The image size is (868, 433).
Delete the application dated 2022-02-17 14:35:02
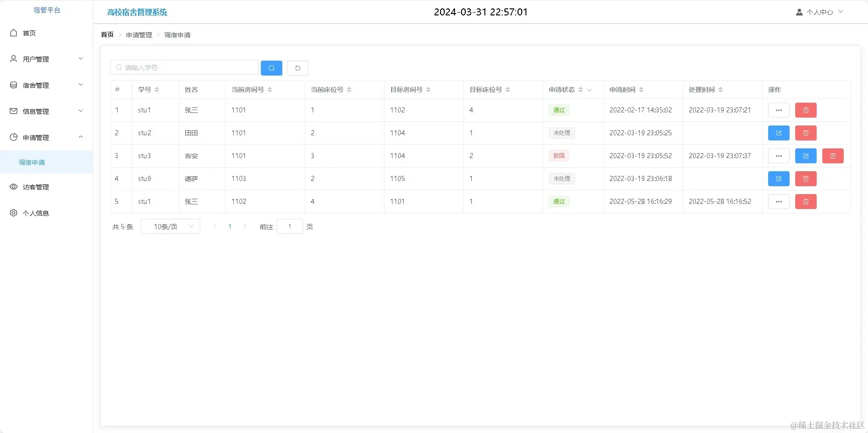tap(805, 110)
